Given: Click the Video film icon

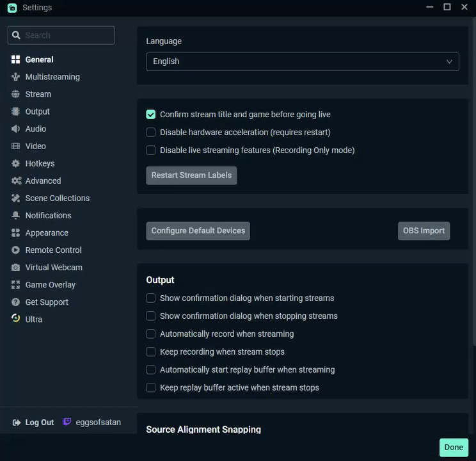Looking at the screenshot, I should coord(15,146).
